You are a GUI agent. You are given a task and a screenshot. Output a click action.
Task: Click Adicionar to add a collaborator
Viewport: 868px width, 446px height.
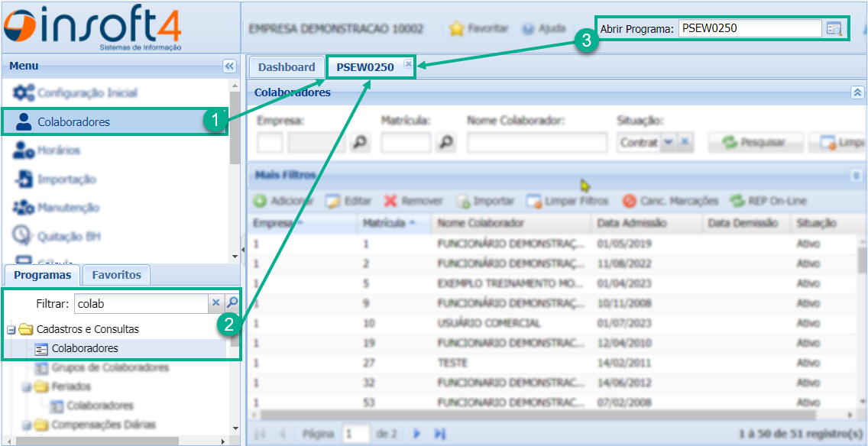[x=283, y=201]
